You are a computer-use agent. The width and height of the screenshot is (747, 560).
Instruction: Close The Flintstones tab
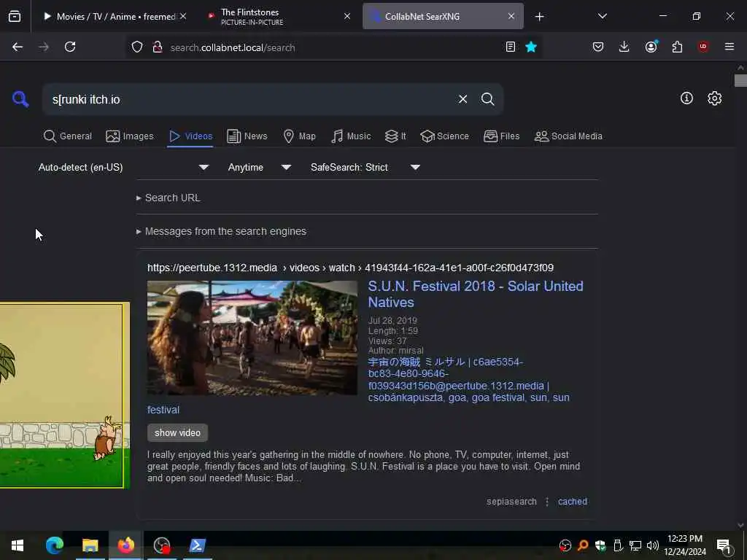(x=347, y=16)
